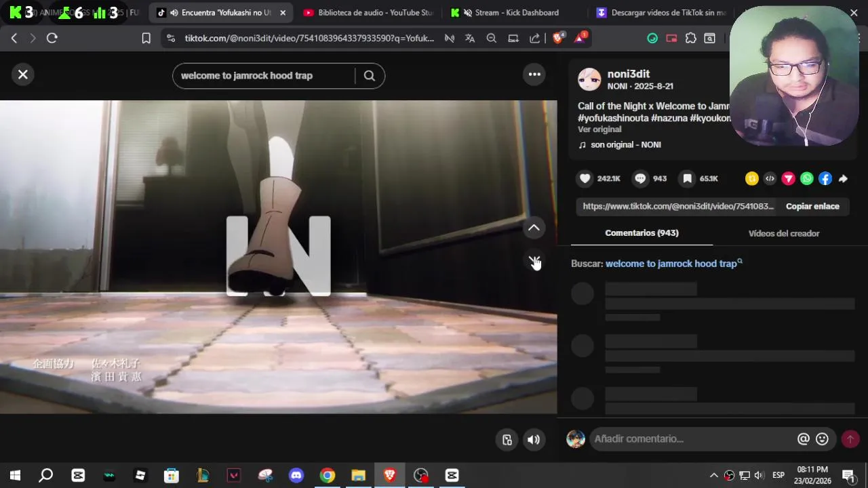Click the yellow repost icon
The width and height of the screenshot is (868, 488).
click(751, 178)
